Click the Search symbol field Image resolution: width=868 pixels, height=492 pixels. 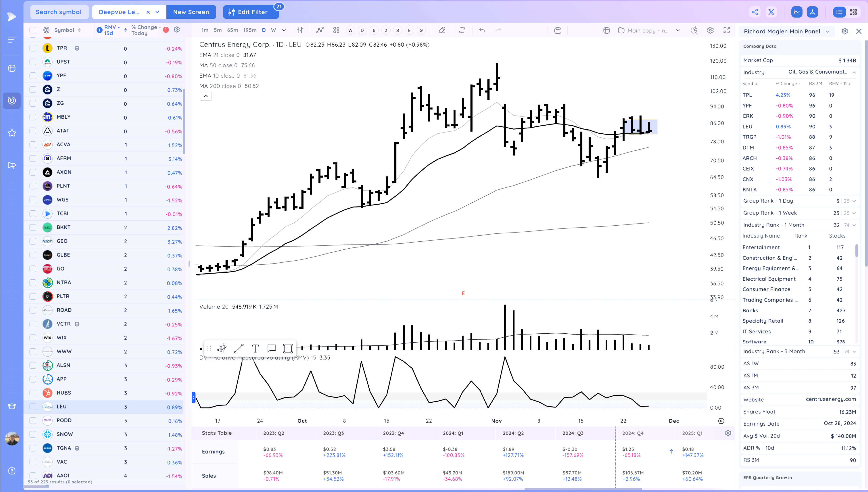pyautogui.click(x=59, y=12)
